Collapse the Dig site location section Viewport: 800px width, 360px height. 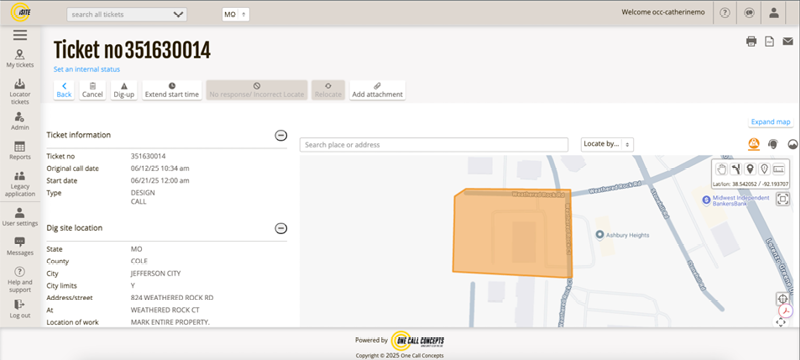281,228
